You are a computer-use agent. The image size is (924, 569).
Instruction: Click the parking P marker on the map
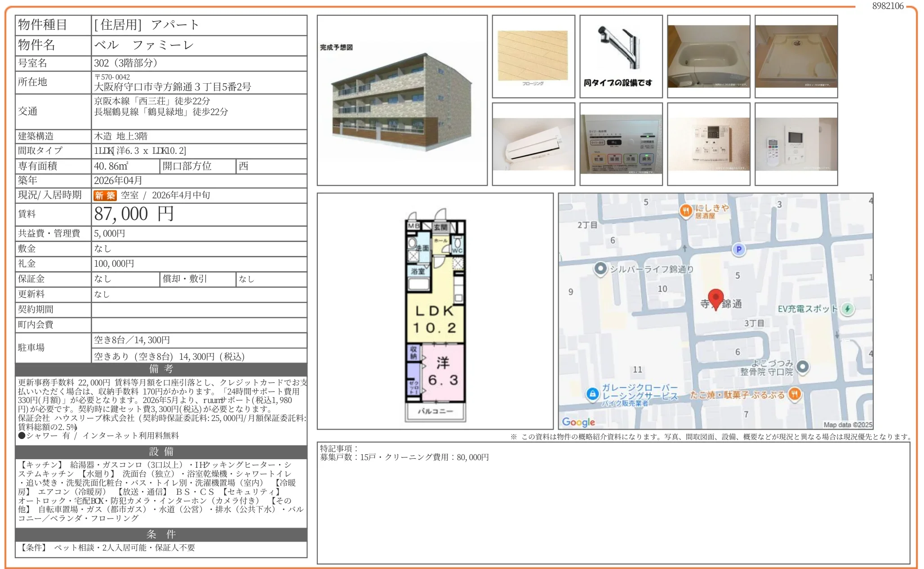[x=738, y=249]
